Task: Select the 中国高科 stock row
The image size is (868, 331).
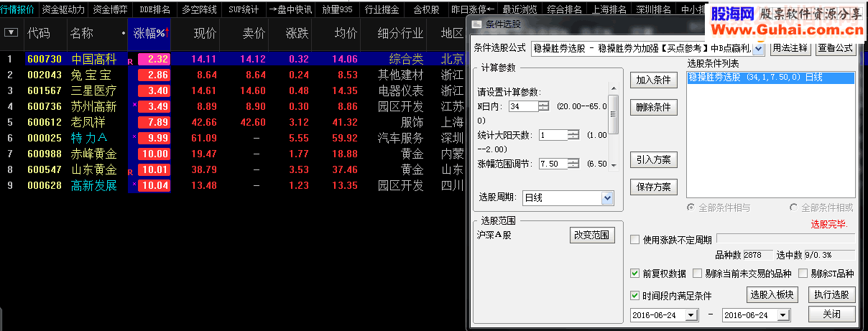Action: click(x=232, y=59)
